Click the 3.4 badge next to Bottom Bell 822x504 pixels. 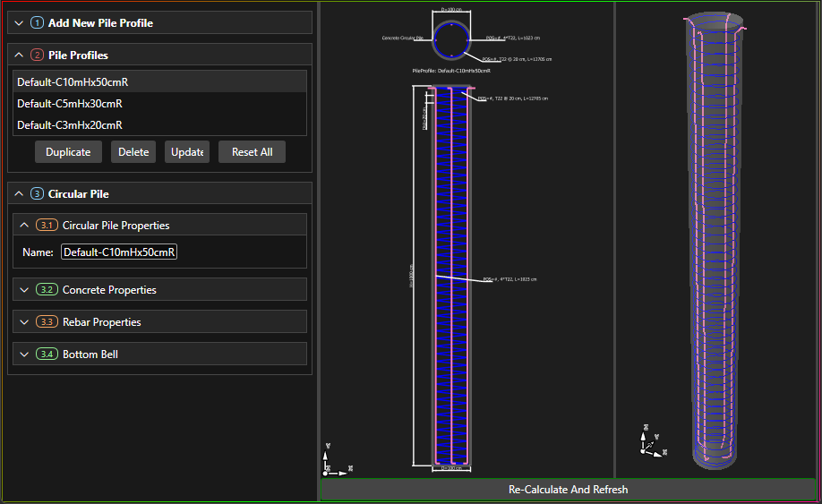tap(47, 355)
